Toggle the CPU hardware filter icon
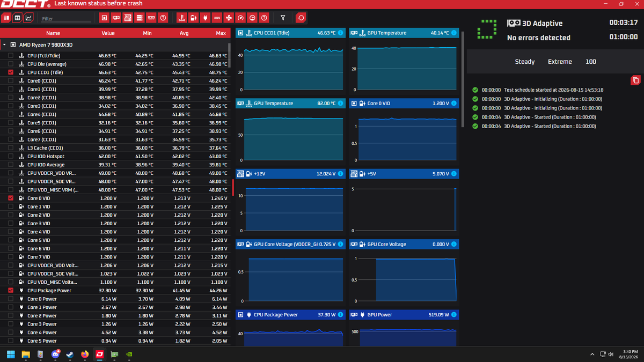This screenshot has width=644, height=362. coord(105,18)
